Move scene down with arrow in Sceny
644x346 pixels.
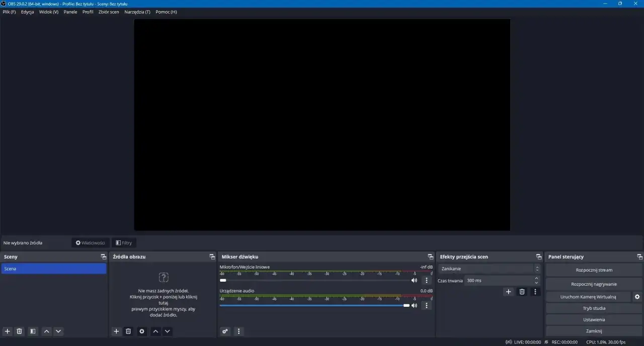58,331
